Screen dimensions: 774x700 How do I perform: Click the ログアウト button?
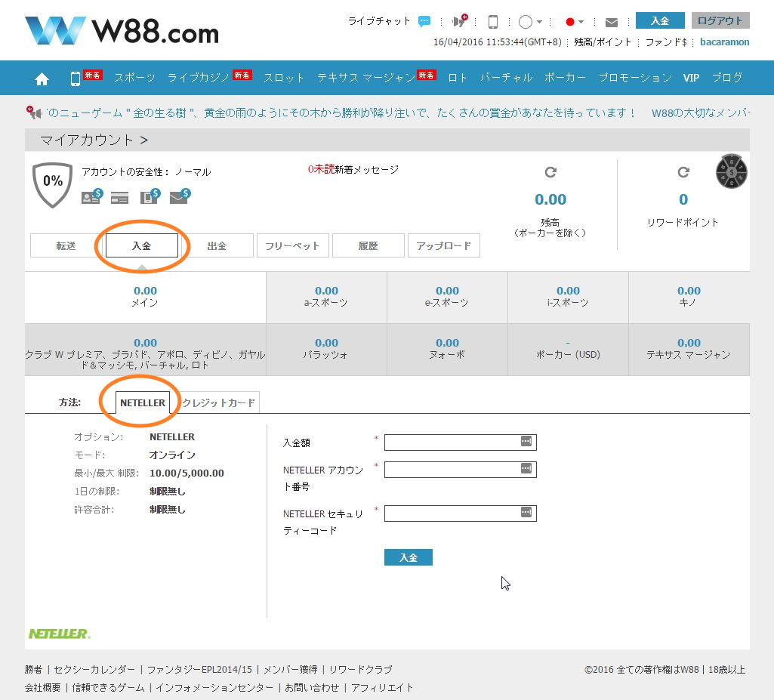pyautogui.click(x=720, y=20)
